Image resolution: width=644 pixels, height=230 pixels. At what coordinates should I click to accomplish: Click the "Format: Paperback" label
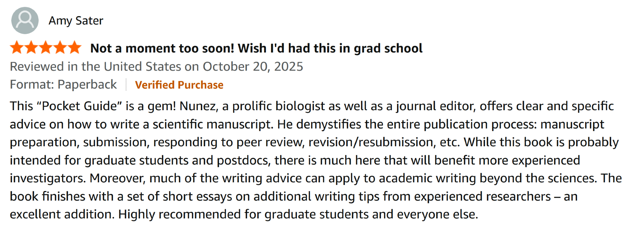pos(63,84)
